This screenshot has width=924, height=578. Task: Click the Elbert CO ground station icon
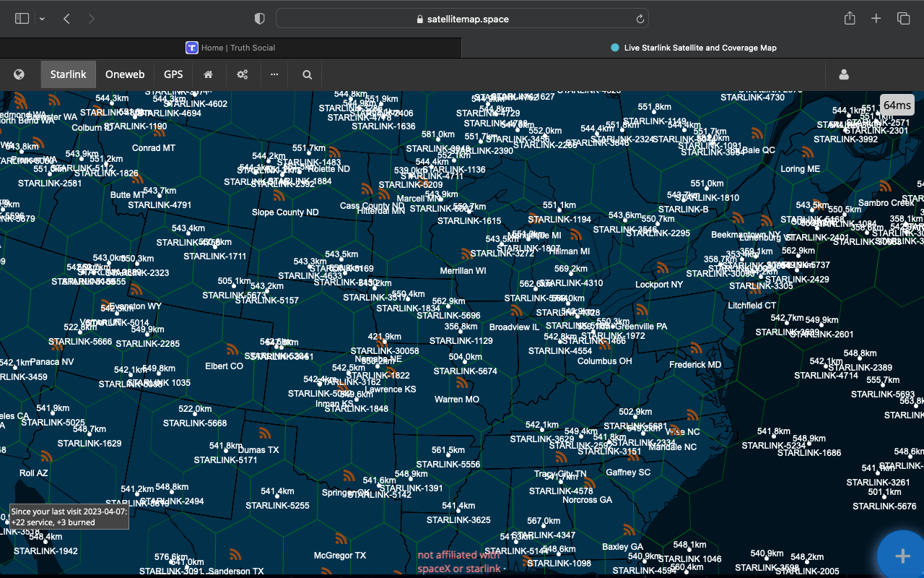232,350
